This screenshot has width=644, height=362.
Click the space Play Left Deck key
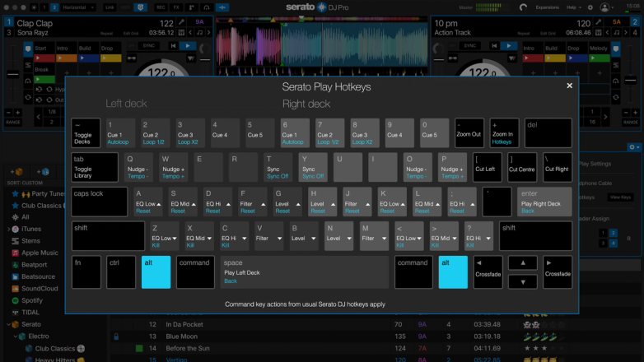tap(304, 271)
